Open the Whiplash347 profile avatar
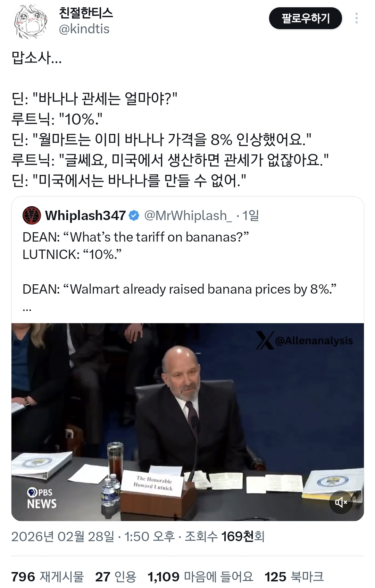 (32, 216)
